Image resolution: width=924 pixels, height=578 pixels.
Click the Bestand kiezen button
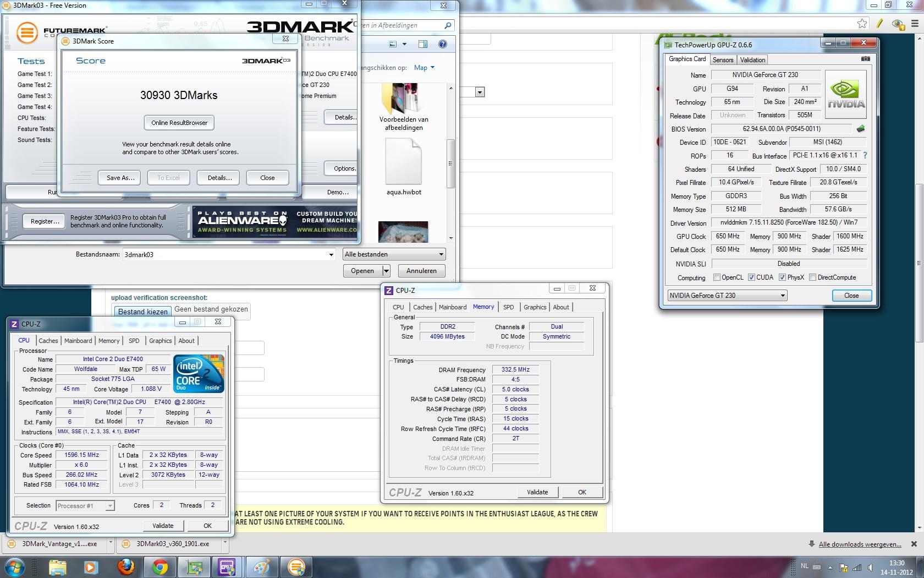(x=142, y=312)
